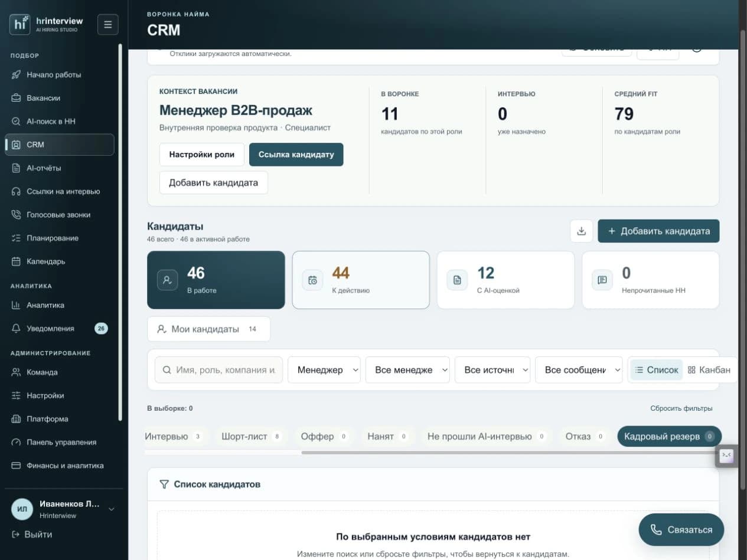Open AI-поиск в HH search item
The height and width of the screenshot is (560, 747).
59,121
